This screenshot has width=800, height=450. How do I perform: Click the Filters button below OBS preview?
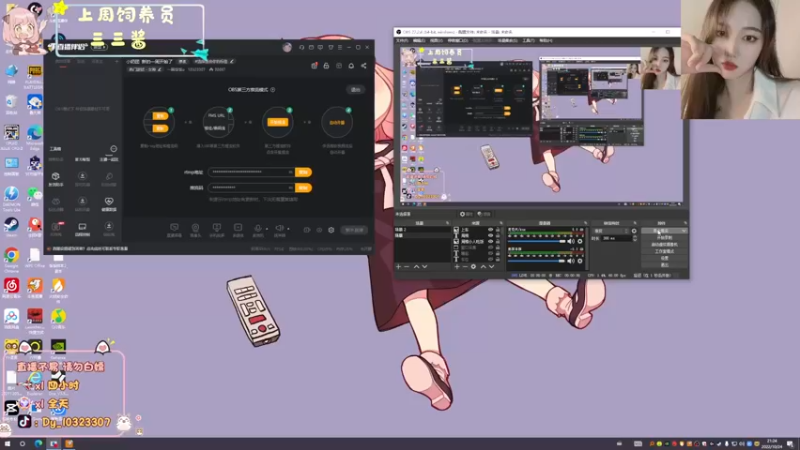click(484, 214)
